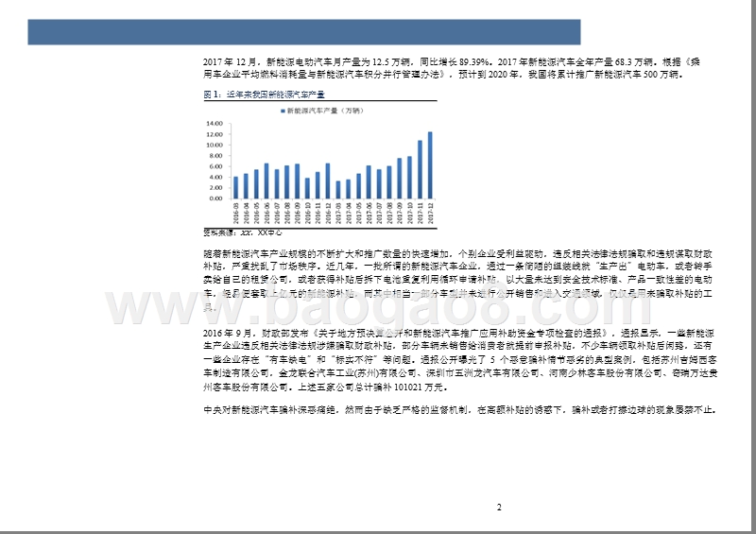Click the sentence starting 中央对新能源汽车骗补深恶痛绝
This screenshot has width=756, height=534.
(x=460, y=410)
